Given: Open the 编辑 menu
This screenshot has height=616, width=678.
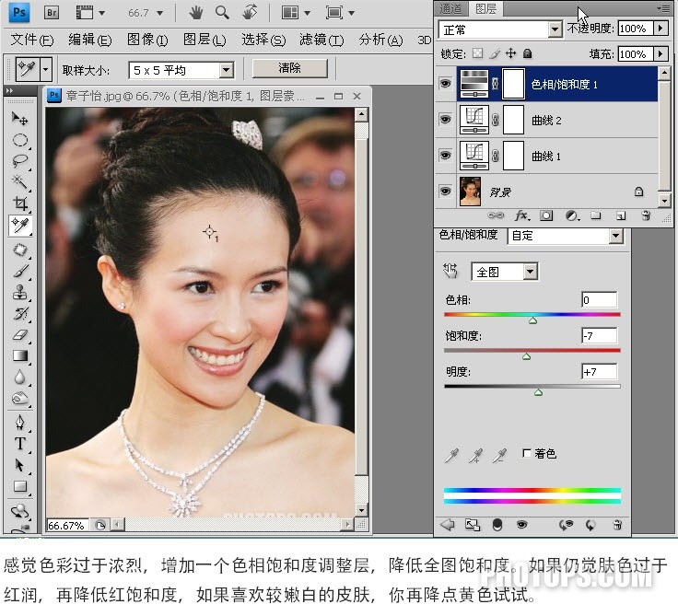Looking at the screenshot, I should point(90,40).
